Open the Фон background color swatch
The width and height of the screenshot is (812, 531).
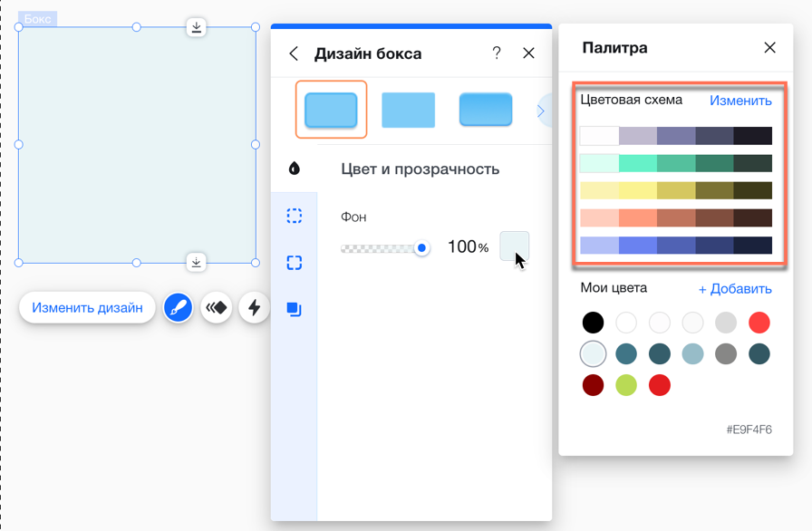coord(514,246)
